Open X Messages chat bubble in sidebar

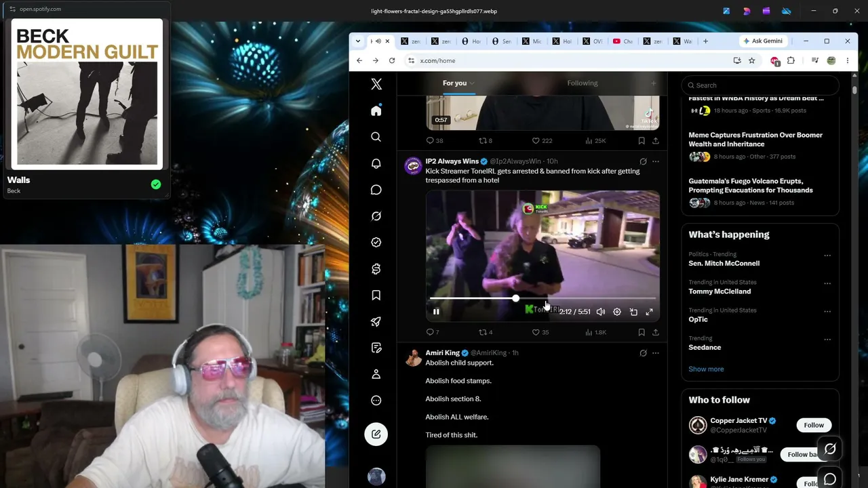pos(376,190)
